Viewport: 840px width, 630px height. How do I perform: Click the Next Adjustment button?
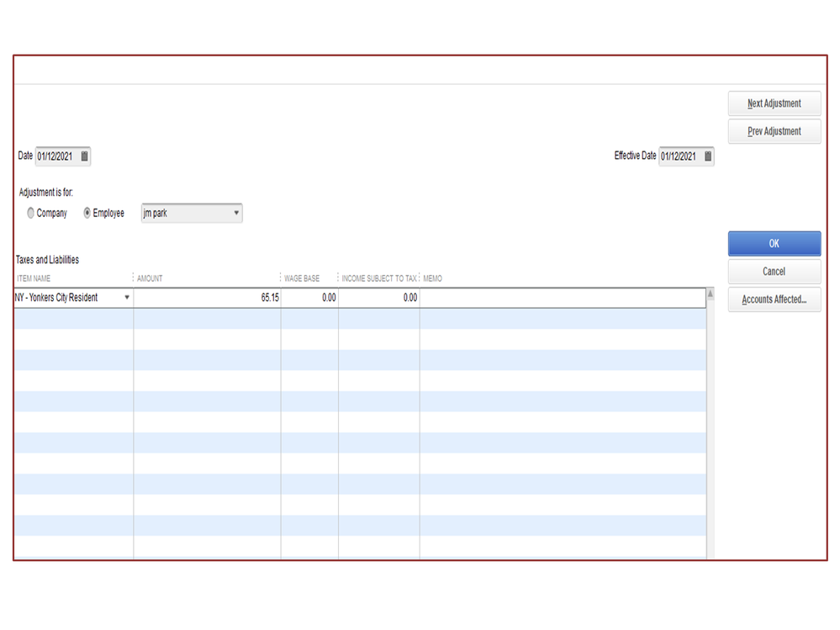(774, 103)
